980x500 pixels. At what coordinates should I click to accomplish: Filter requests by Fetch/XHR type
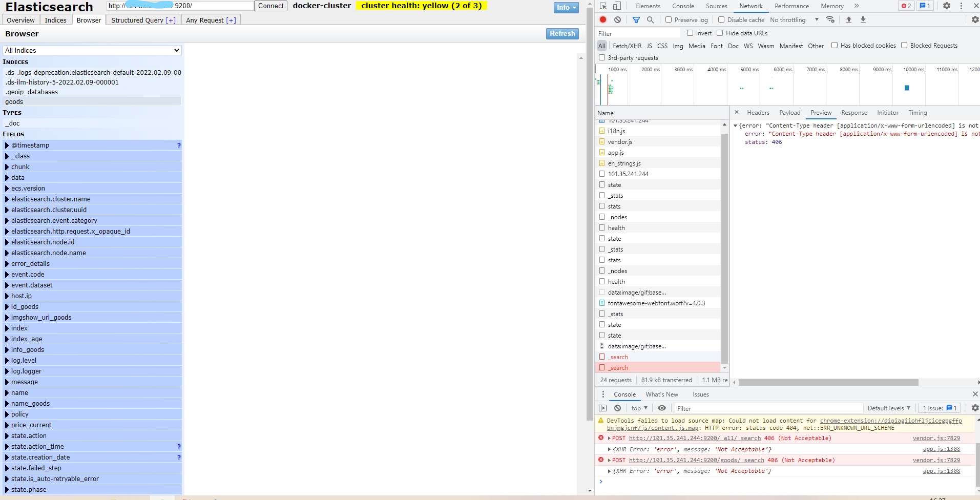(x=627, y=46)
